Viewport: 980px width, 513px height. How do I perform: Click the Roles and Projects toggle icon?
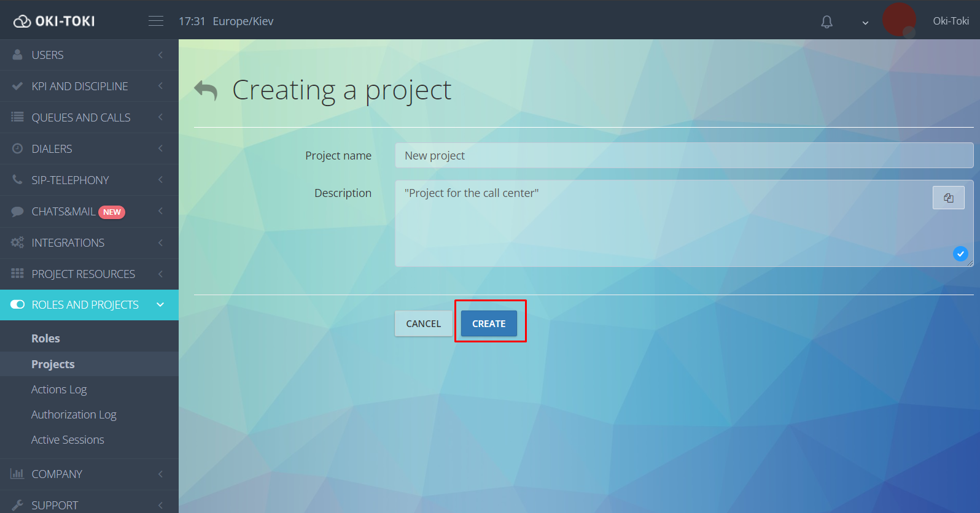click(17, 304)
